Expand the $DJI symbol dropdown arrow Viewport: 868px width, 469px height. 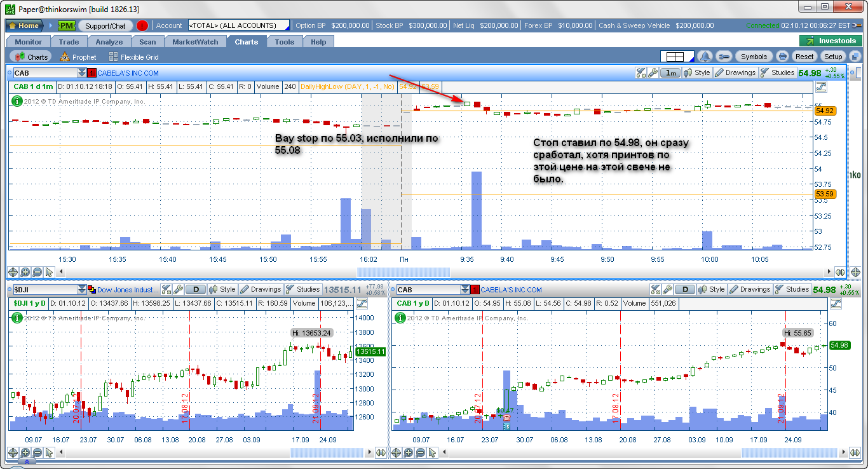[81, 290]
